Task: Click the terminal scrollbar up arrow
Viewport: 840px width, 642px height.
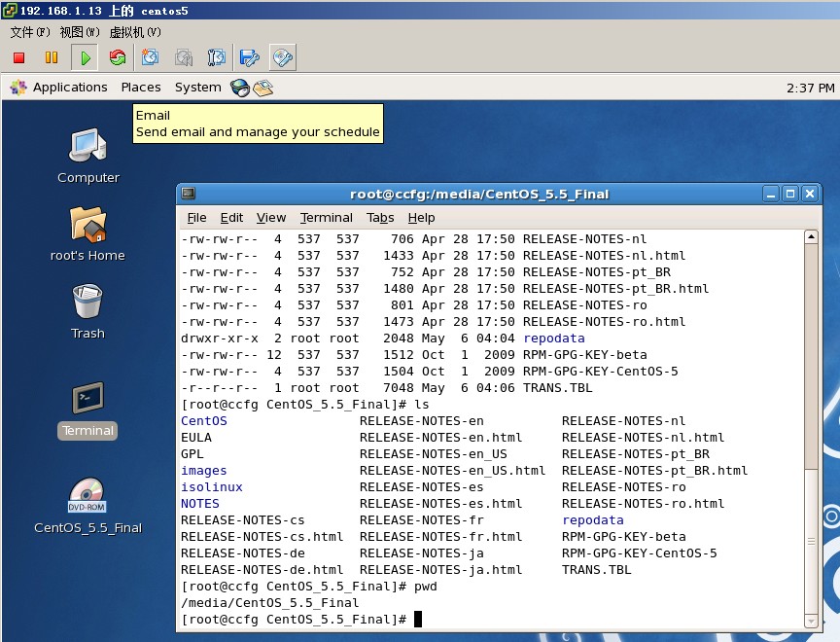Action: pyautogui.click(x=811, y=236)
